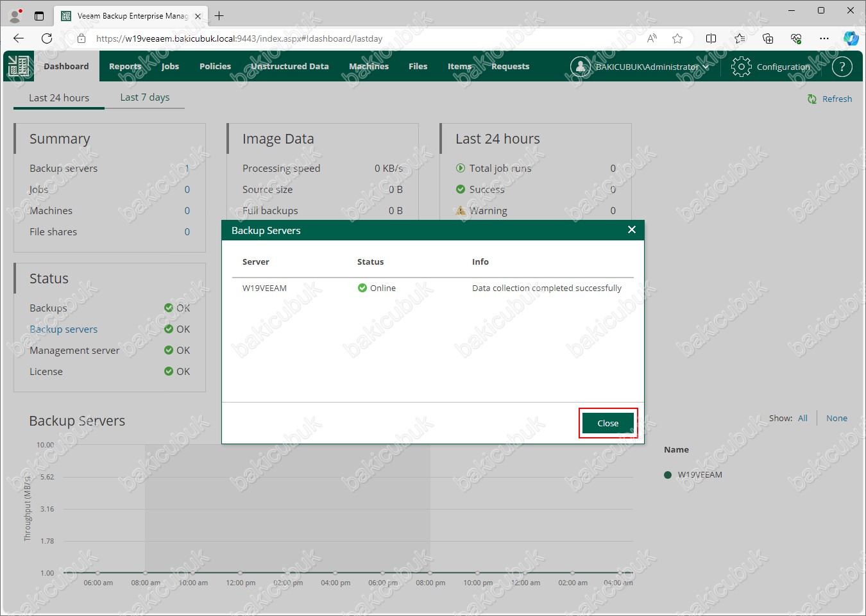
Task: Open browser essentials heart icon
Action: (796, 38)
